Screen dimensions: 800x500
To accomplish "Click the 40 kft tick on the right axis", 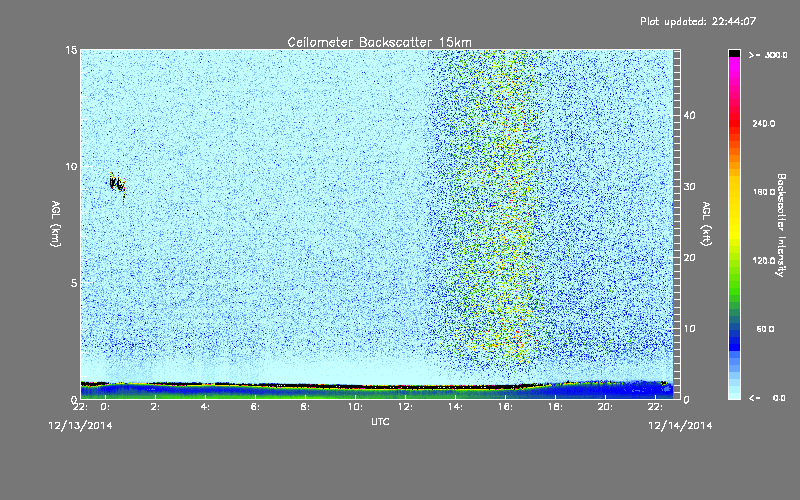I will click(x=689, y=115).
